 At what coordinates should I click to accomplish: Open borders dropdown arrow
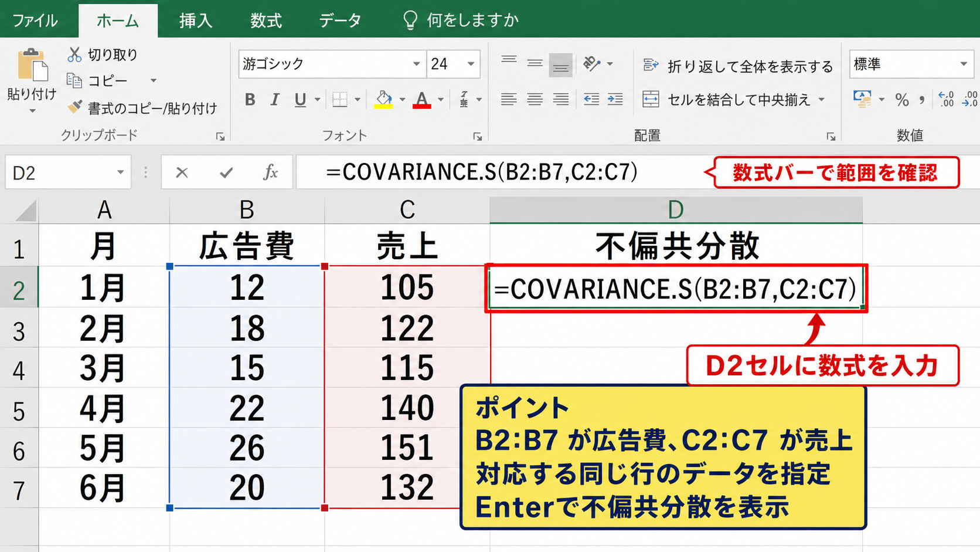coord(357,100)
